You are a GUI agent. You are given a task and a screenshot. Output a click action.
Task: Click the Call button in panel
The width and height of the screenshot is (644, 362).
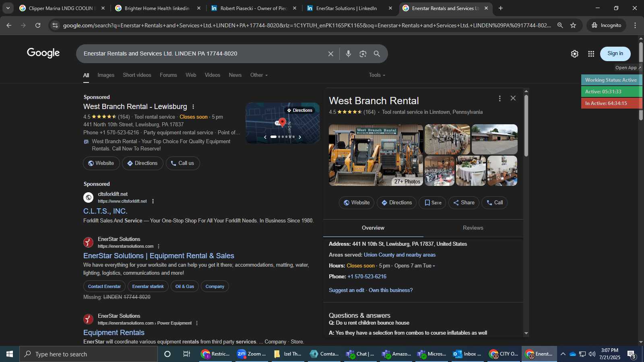(495, 203)
